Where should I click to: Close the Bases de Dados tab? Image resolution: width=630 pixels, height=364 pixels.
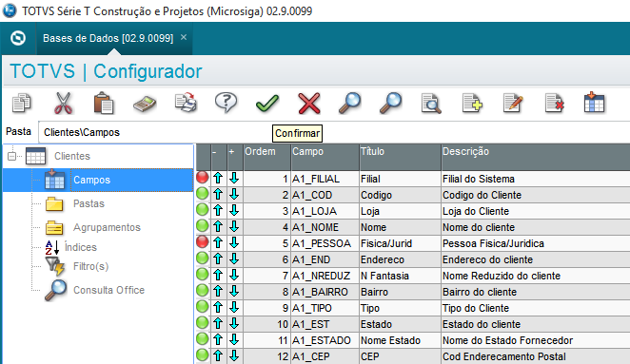tap(184, 37)
